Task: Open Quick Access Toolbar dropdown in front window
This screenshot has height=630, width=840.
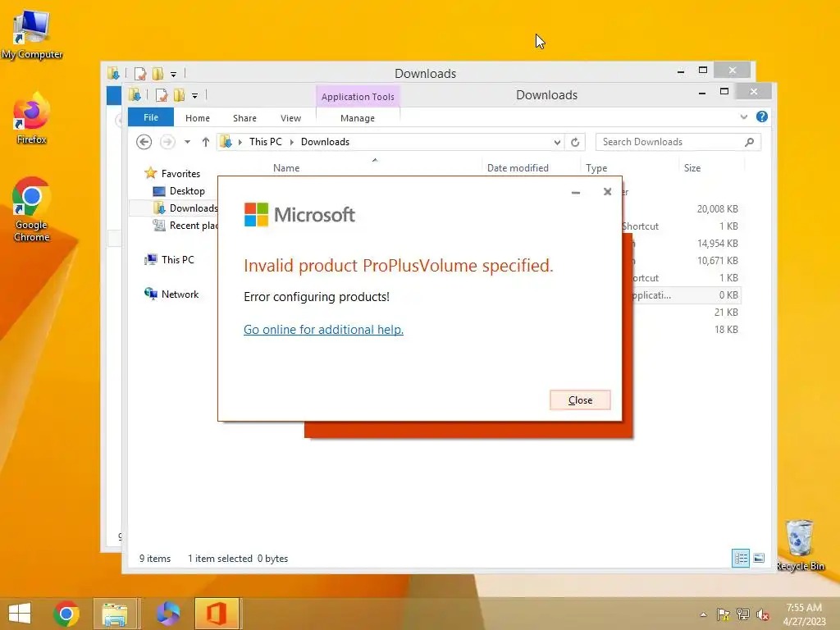Action: (x=195, y=96)
